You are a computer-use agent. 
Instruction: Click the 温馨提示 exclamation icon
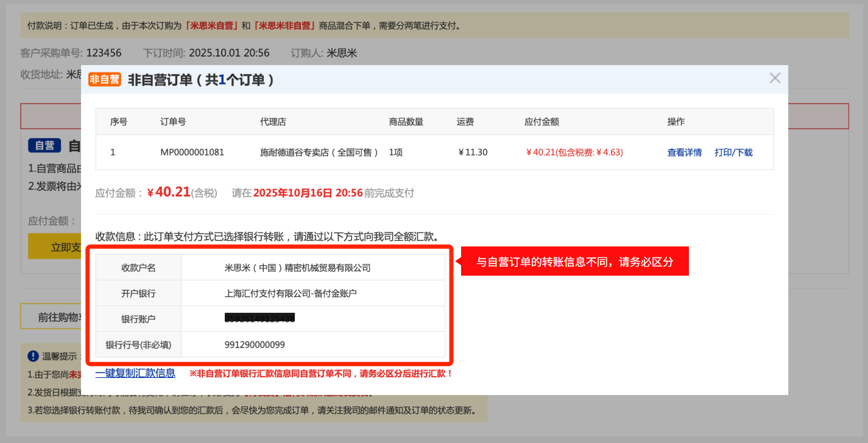[34, 356]
